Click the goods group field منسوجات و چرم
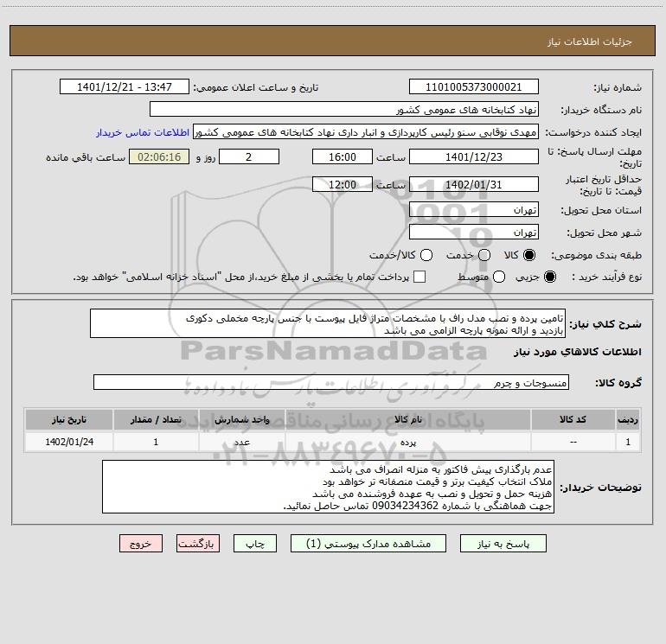666x644 pixels. tap(331, 382)
